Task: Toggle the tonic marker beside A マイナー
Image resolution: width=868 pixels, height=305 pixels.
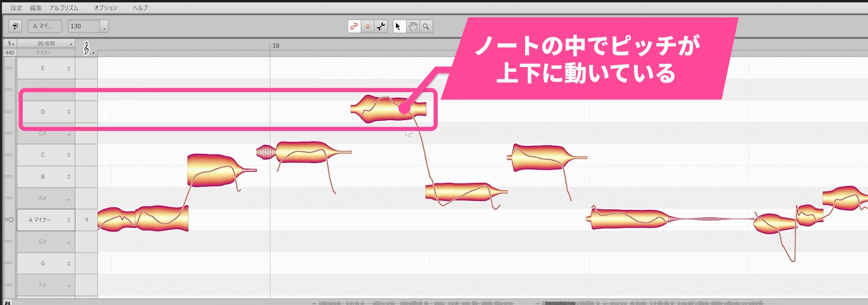Action: tap(9, 220)
